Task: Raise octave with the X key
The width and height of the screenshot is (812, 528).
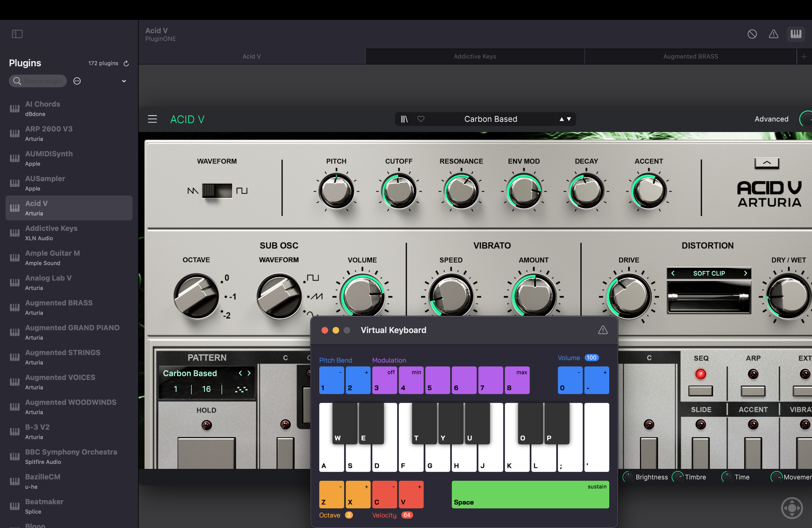Action: (x=358, y=495)
